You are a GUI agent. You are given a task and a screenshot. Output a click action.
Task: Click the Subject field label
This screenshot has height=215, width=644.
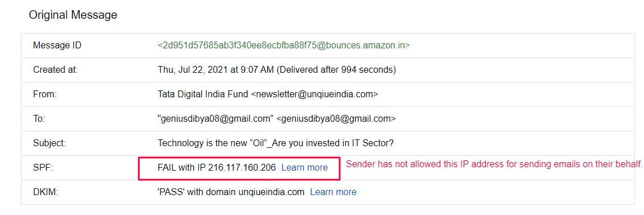(x=49, y=143)
